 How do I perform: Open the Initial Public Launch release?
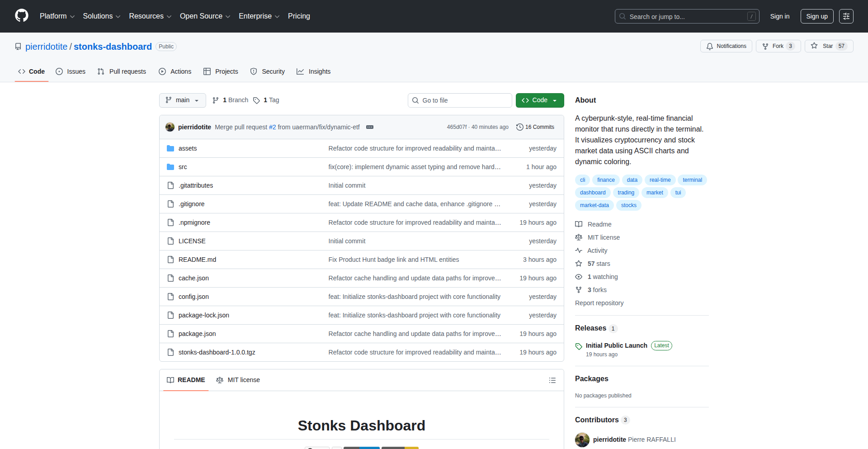click(x=616, y=345)
